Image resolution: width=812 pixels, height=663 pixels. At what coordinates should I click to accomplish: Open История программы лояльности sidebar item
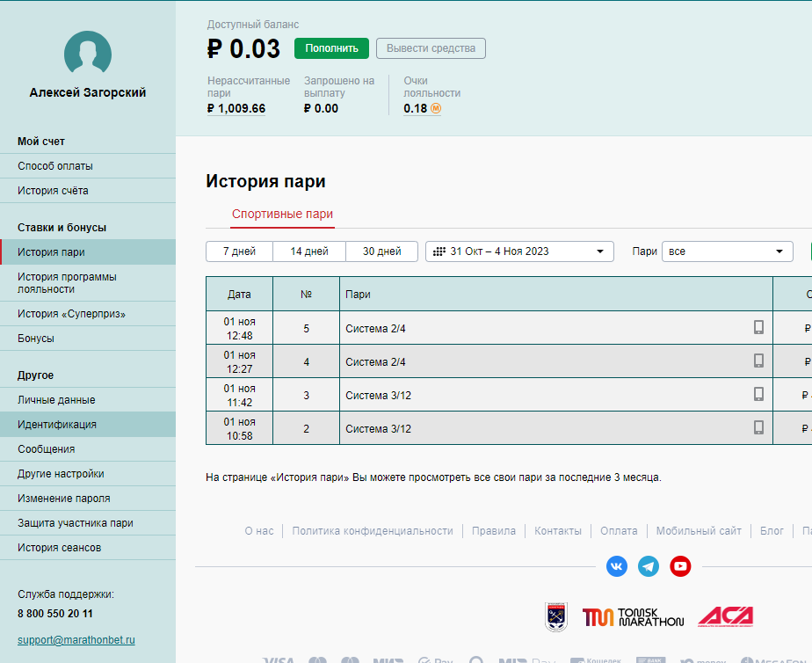pyautogui.click(x=88, y=283)
